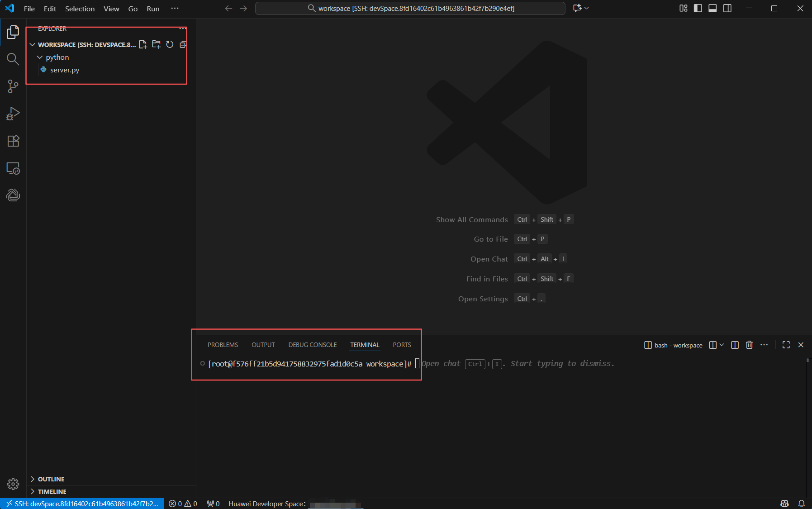The image size is (812, 509).
Task: Close the terminal panel
Action: click(801, 345)
